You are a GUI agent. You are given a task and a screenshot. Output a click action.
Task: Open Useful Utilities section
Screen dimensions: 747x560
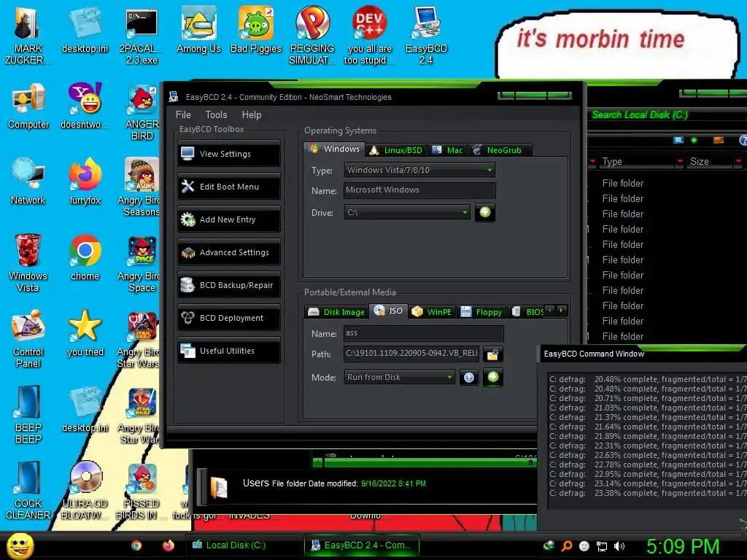229,351
